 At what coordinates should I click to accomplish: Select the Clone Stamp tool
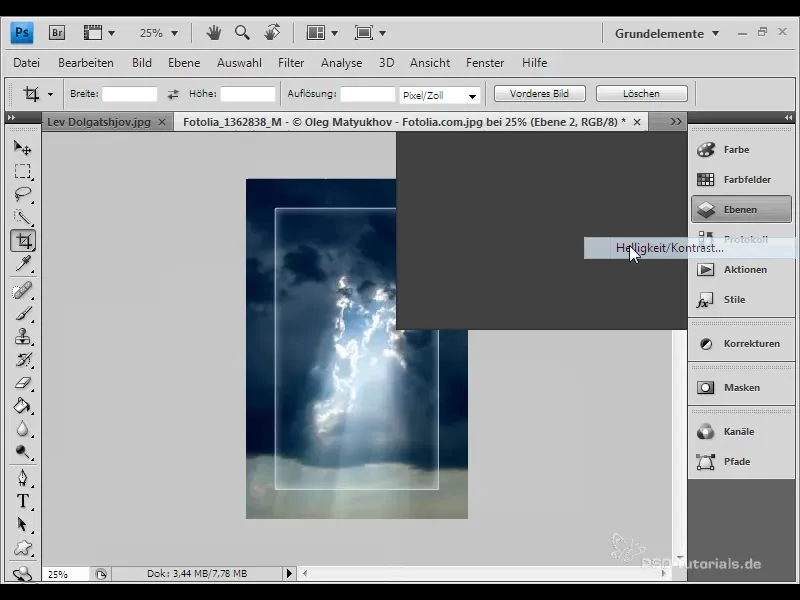(x=22, y=337)
